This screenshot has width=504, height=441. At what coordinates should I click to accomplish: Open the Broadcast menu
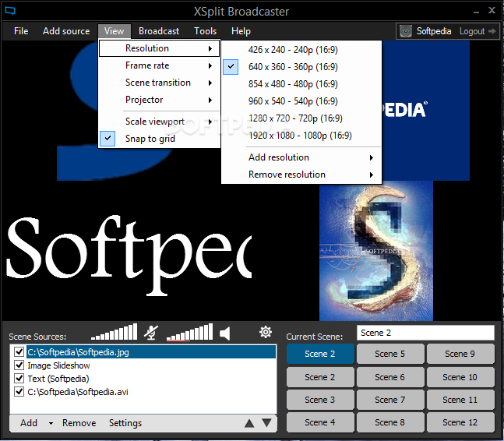click(159, 31)
